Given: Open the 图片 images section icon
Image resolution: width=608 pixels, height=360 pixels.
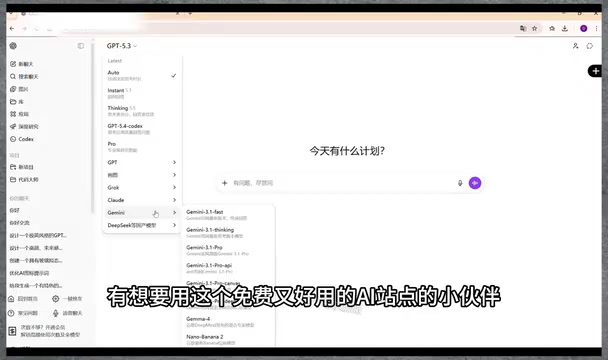Looking at the screenshot, I should pos(13,89).
